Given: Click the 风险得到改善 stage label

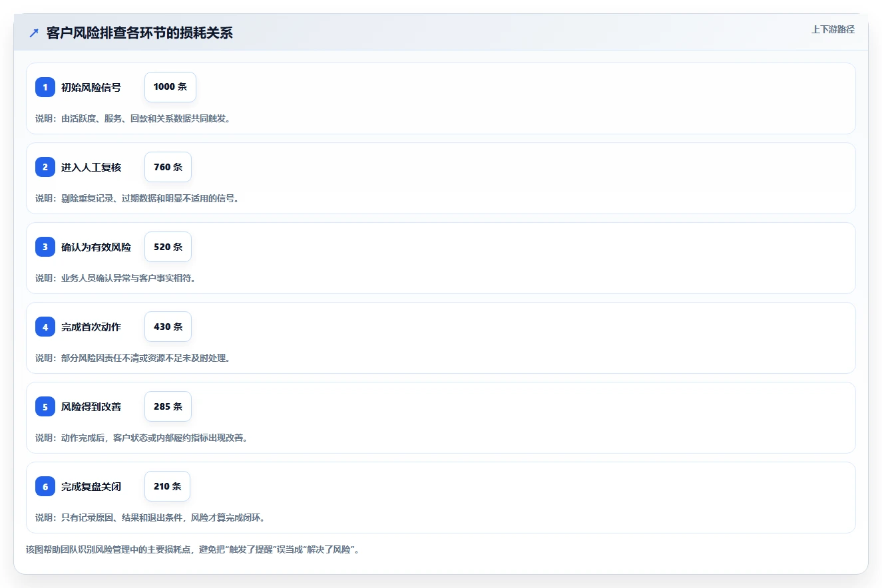Looking at the screenshot, I should (x=91, y=406).
